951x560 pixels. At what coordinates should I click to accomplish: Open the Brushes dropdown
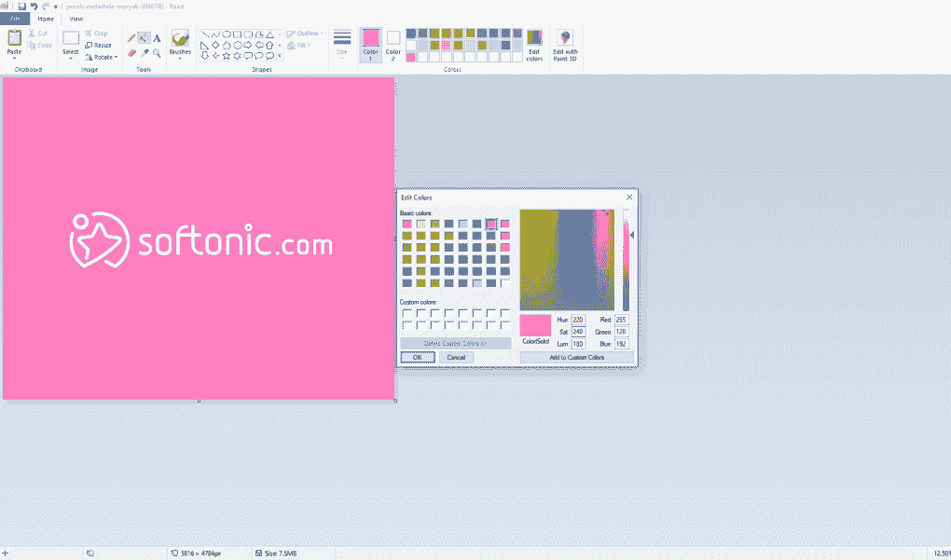coord(180,58)
